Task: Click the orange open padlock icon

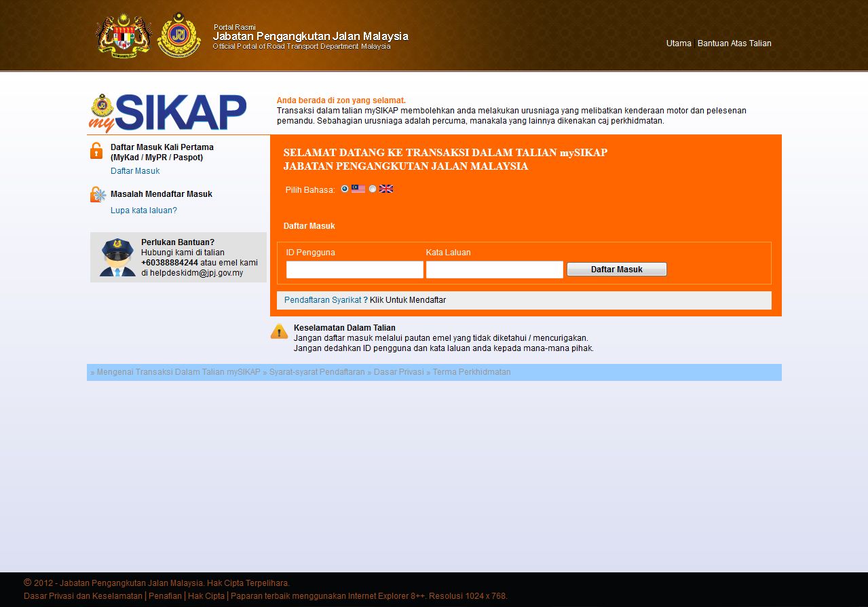Action: pyautogui.click(x=96, y=151)
